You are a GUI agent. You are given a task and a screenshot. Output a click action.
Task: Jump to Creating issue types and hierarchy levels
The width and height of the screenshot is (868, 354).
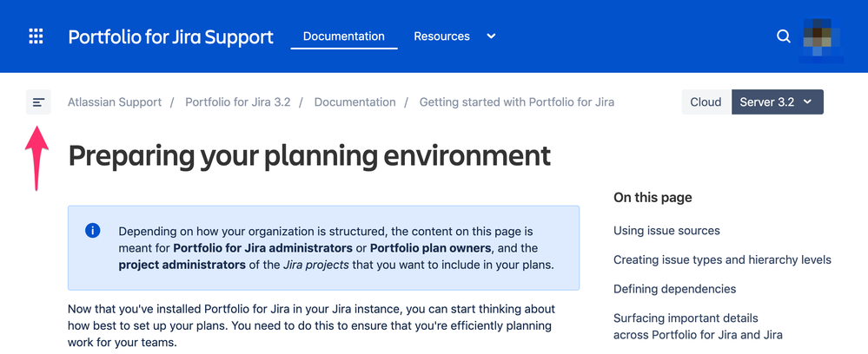click(722, 259)
